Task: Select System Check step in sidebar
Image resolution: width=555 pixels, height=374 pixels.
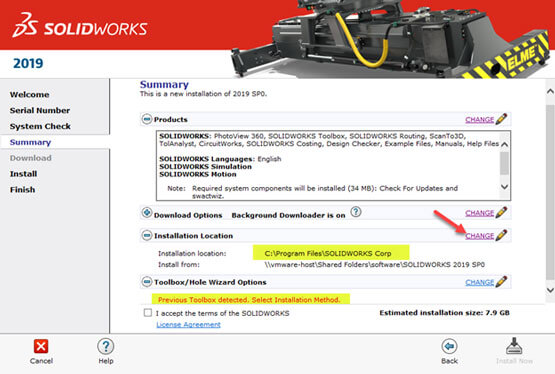Action: pos(40,126)
